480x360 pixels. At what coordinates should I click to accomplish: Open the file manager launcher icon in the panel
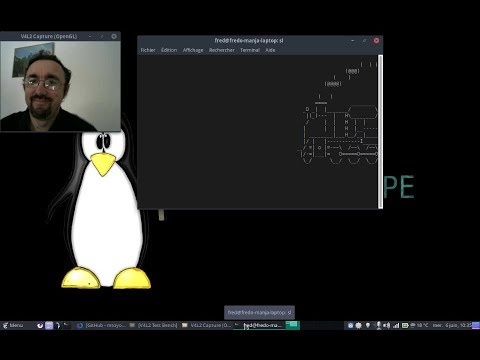pyautogui.click(x=49, y=325)
